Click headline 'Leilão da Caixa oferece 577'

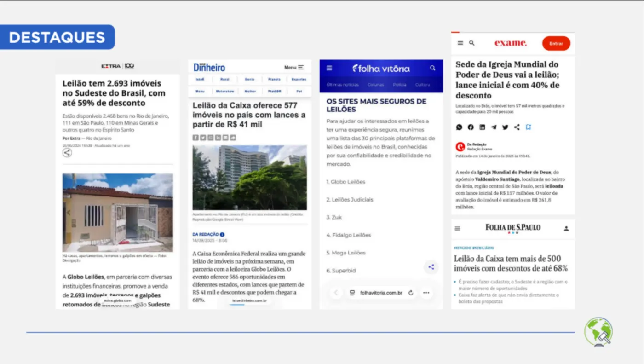pyautogui.click(x=249, y=115)
